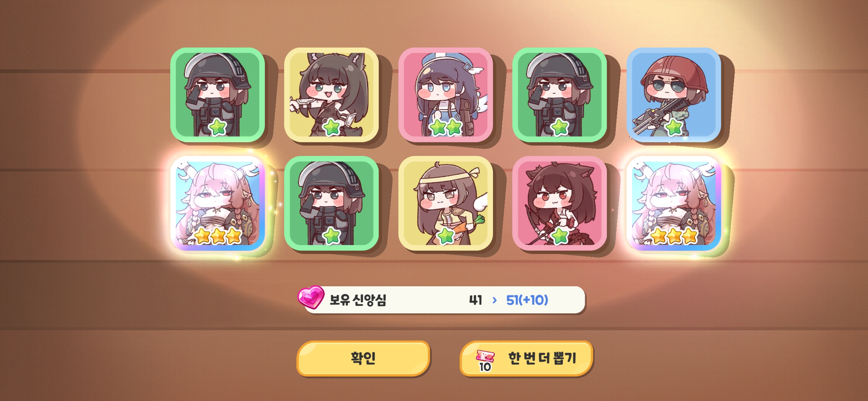Open the blue-beret two-star girl card

pos(445,95)
